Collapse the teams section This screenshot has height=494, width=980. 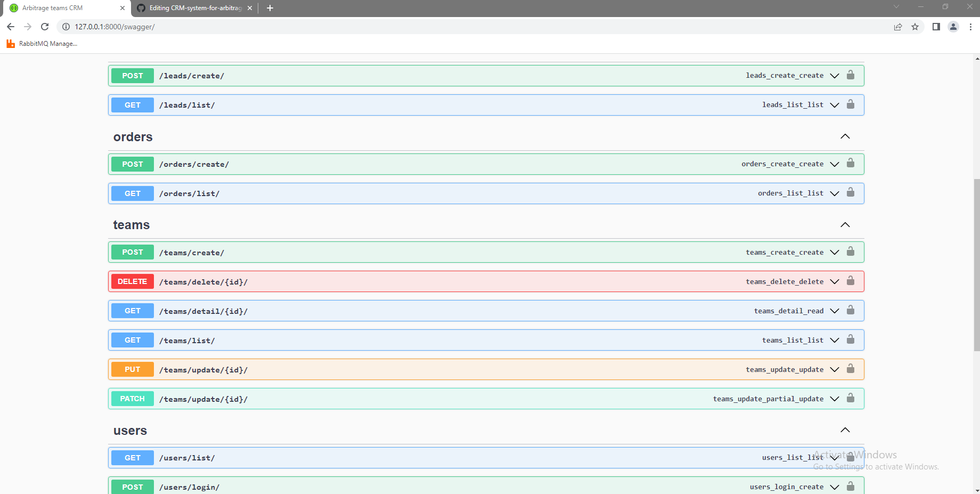click(x=844, y=224)
